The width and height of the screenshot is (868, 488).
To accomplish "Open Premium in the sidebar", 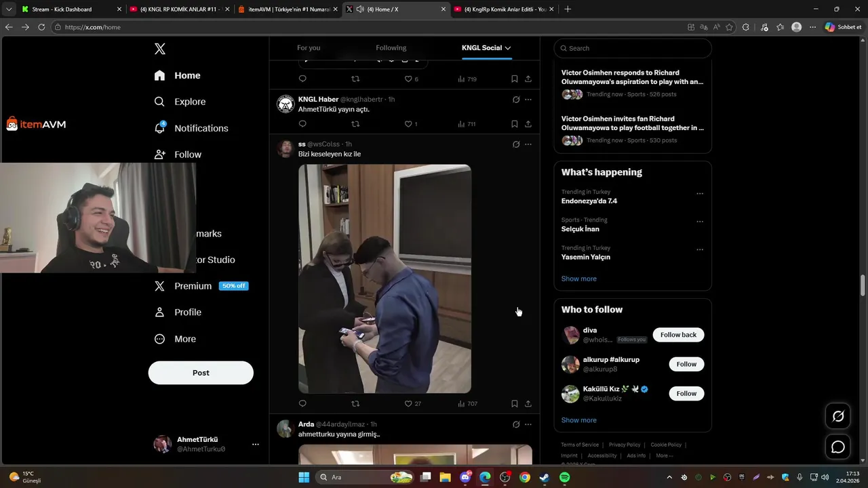I will point(201,286).
